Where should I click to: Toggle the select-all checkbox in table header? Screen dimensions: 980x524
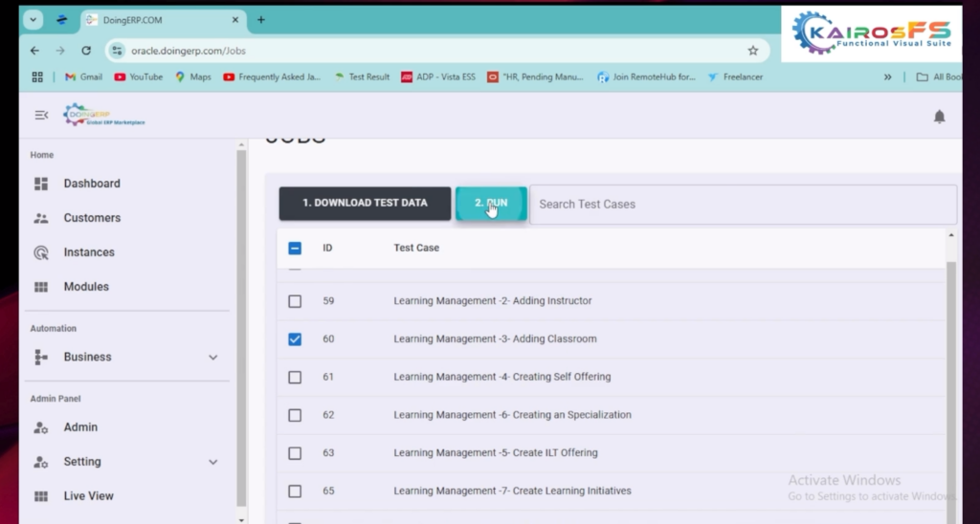pyautogui.click(x=295, y=249)
